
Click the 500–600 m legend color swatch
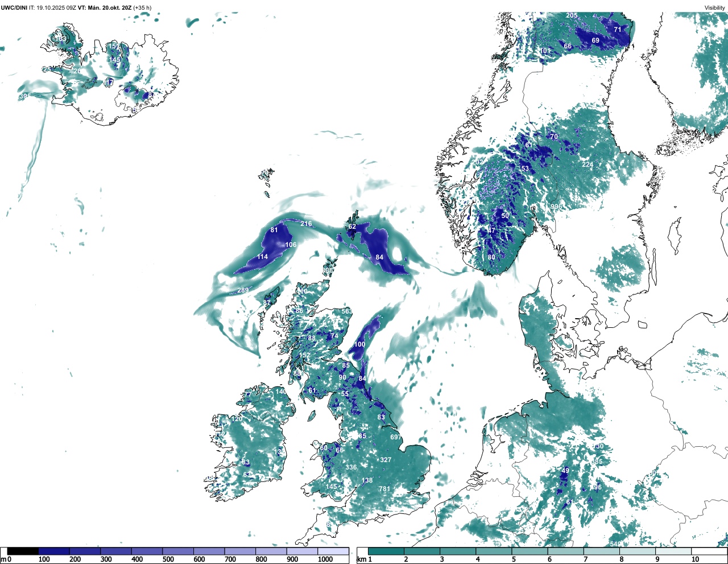178,551
